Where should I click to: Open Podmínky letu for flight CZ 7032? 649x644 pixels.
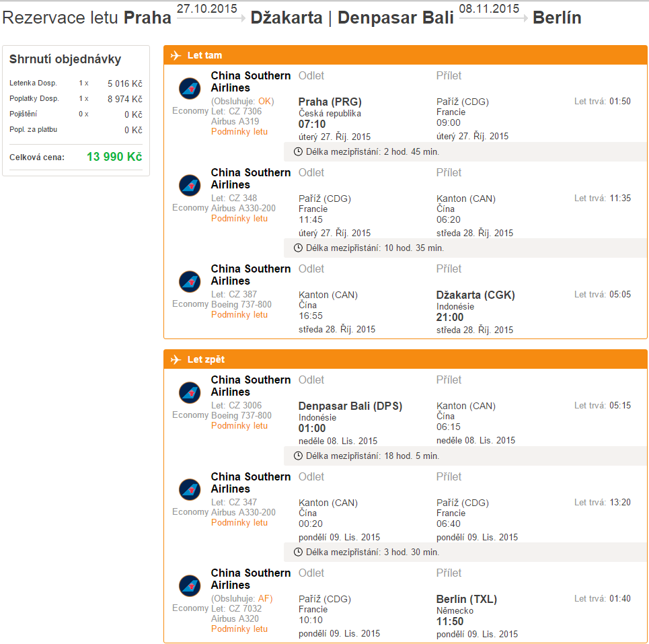click(x=239, y=629)
